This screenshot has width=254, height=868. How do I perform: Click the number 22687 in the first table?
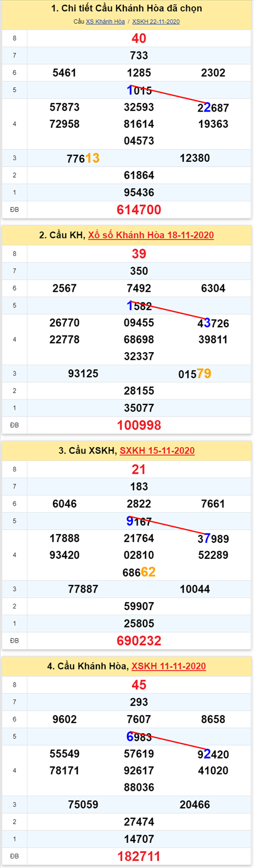213,108
